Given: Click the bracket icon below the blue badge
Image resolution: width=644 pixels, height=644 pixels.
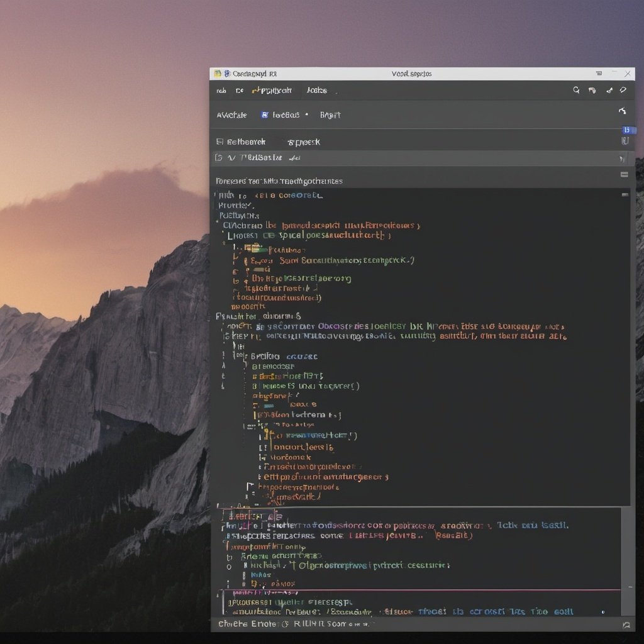Looking at the screenshot, I should coord(625,141).
